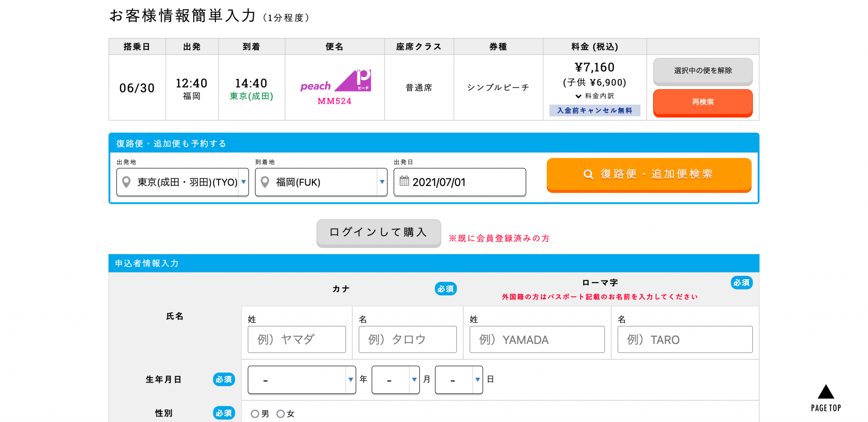Click the departure location pin icon
Viewport: 868px width, 422px height.
(126, 182)
